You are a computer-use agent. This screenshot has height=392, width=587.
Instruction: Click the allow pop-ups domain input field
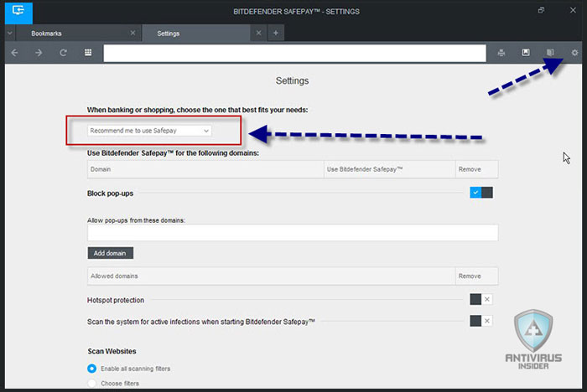293,233
